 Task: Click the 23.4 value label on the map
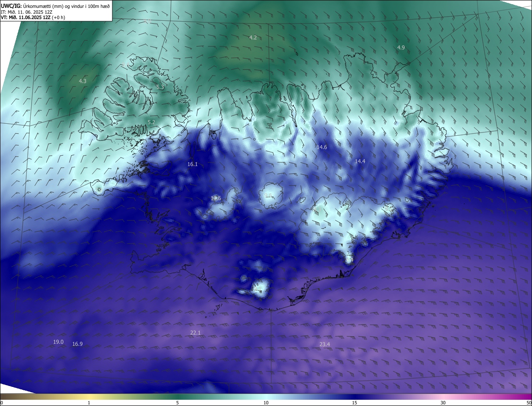tap(325, 345)
